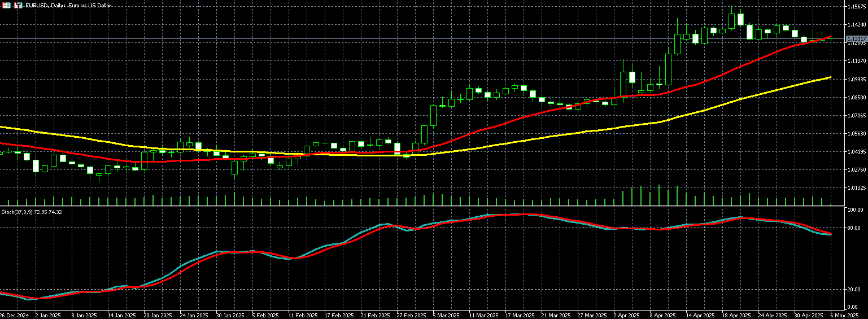Click the 1.01325 price axis label
This screenshot has width=868, height=319.
(857, 188)
